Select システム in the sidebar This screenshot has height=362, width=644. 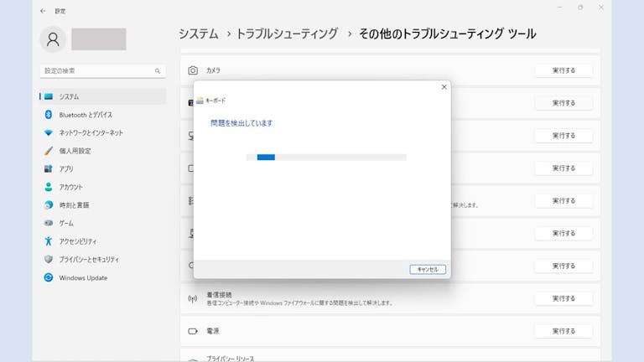point(102,96)
